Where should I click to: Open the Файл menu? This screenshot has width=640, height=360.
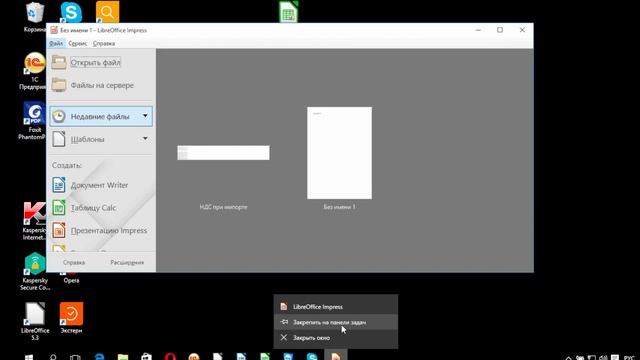click(56, 43)
